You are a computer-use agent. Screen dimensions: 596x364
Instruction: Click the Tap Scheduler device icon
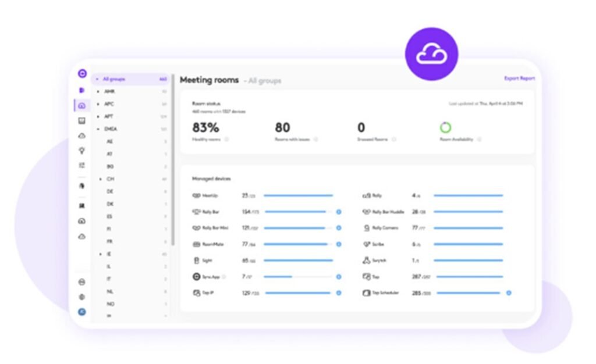[x=366, y=293]
